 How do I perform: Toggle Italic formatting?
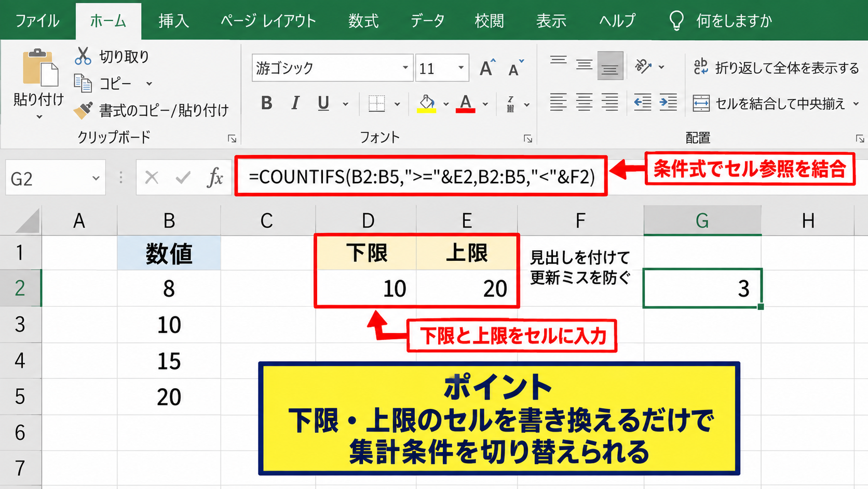[x=295, y=103]
